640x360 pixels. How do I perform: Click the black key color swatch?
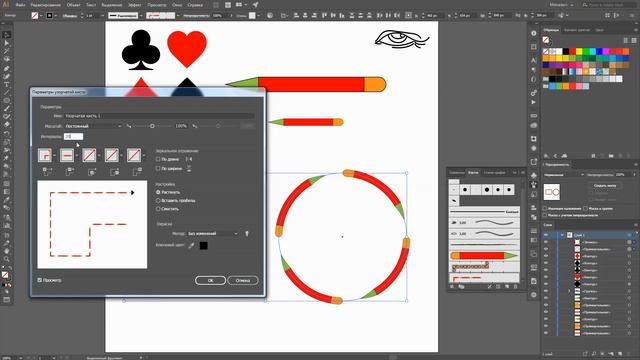[204, 245]
